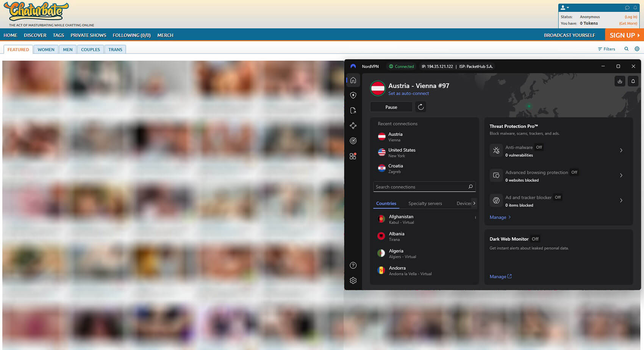Open the Chaturbate search magnifier
The height and width of the screenshot is (350, 644).
(627, 49)
